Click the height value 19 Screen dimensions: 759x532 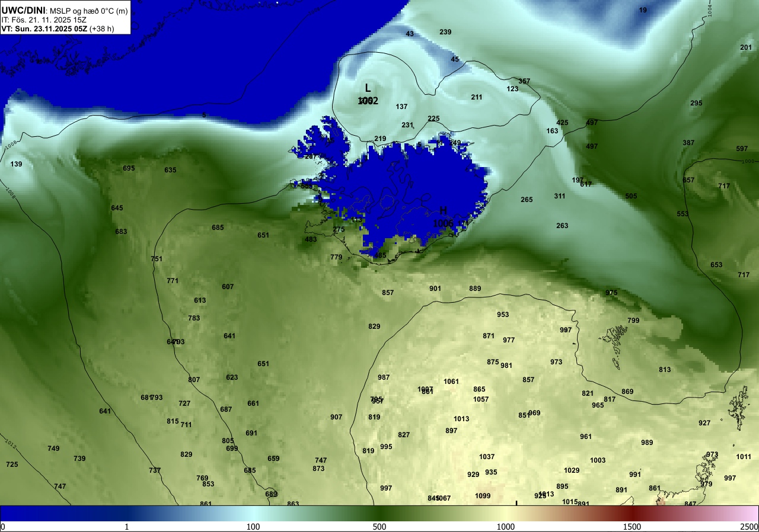click(x=643, y=10)
